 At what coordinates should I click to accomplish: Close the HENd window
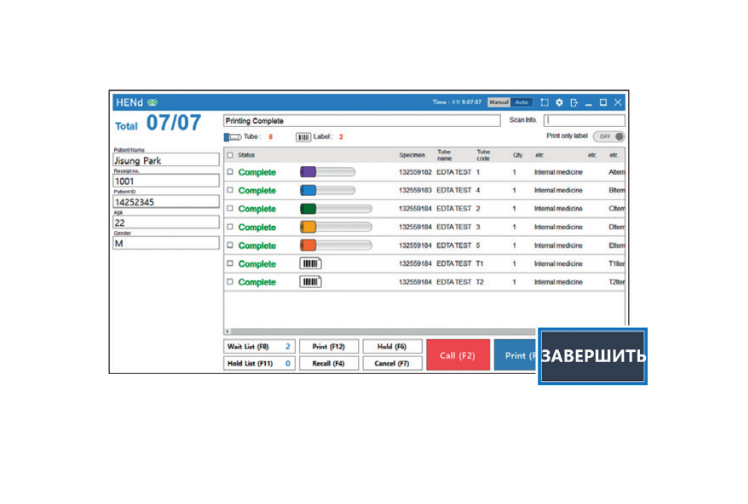pyautogui.click(x=618, y=102)
